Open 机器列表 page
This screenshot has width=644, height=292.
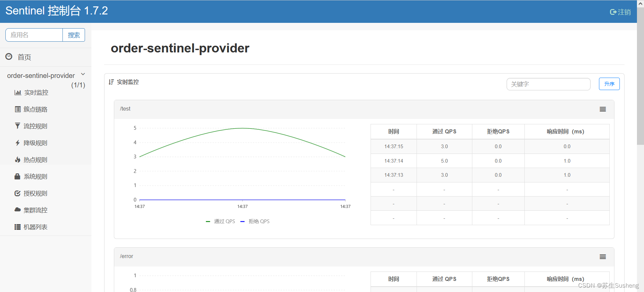coord(35,227)
